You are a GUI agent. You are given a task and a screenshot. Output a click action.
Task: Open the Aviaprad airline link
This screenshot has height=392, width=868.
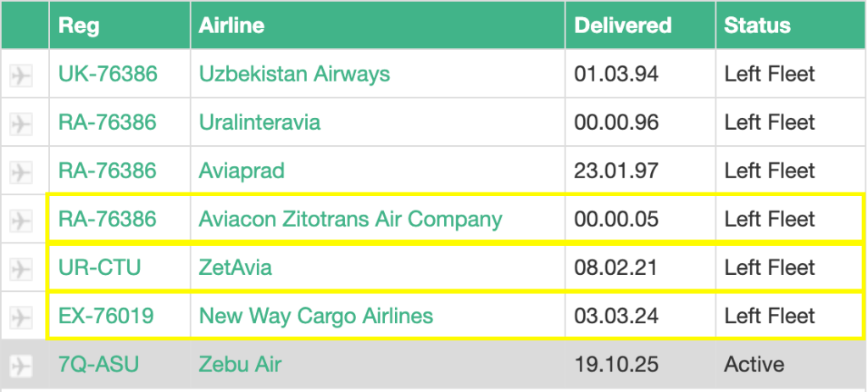[x=242, y=171]
